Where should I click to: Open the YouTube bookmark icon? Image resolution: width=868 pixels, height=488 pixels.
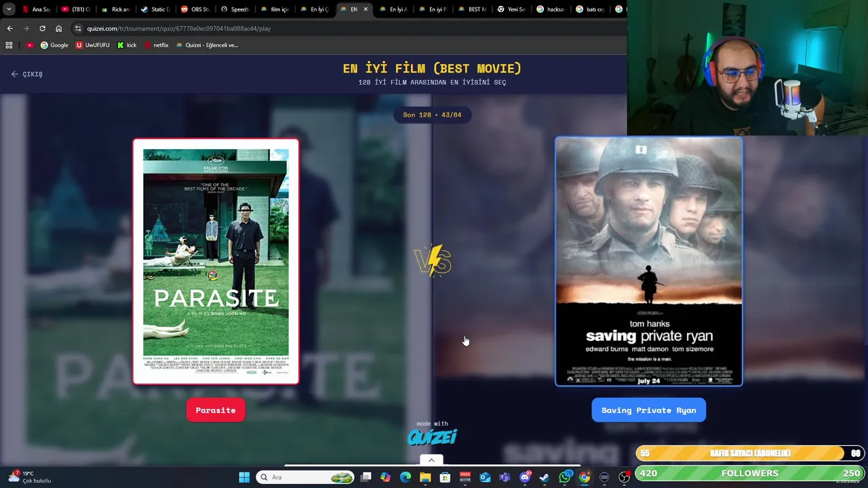point(30,45)
